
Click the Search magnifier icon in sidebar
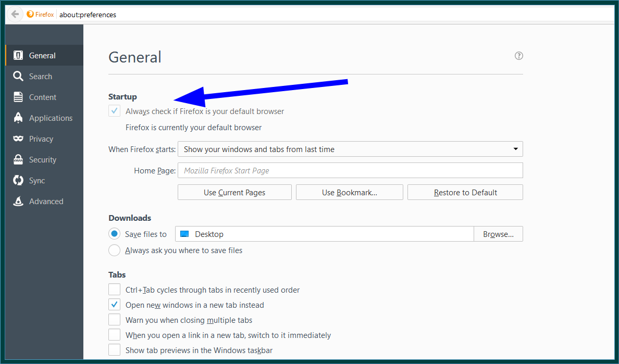[18, 76]
